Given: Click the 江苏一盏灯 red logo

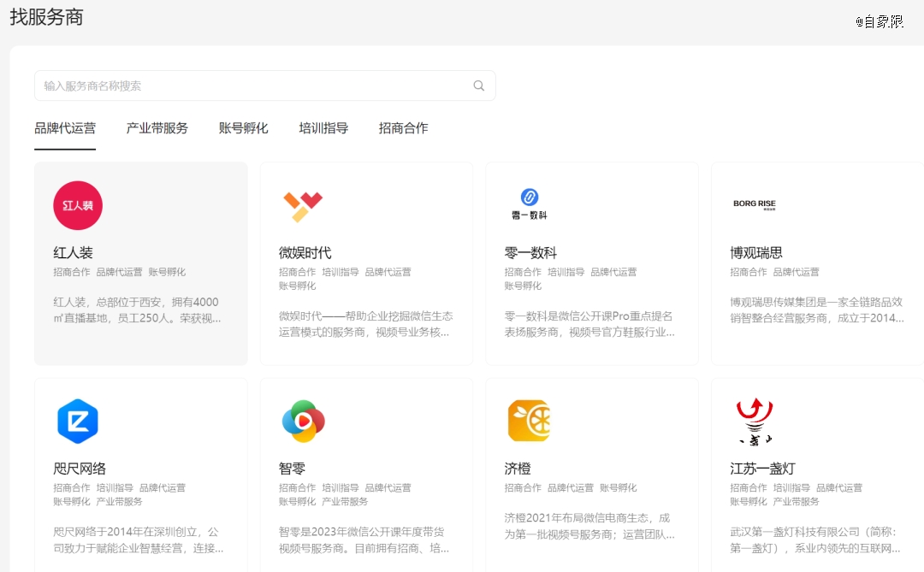Looking at the screenshot, I should coord(755,422).
